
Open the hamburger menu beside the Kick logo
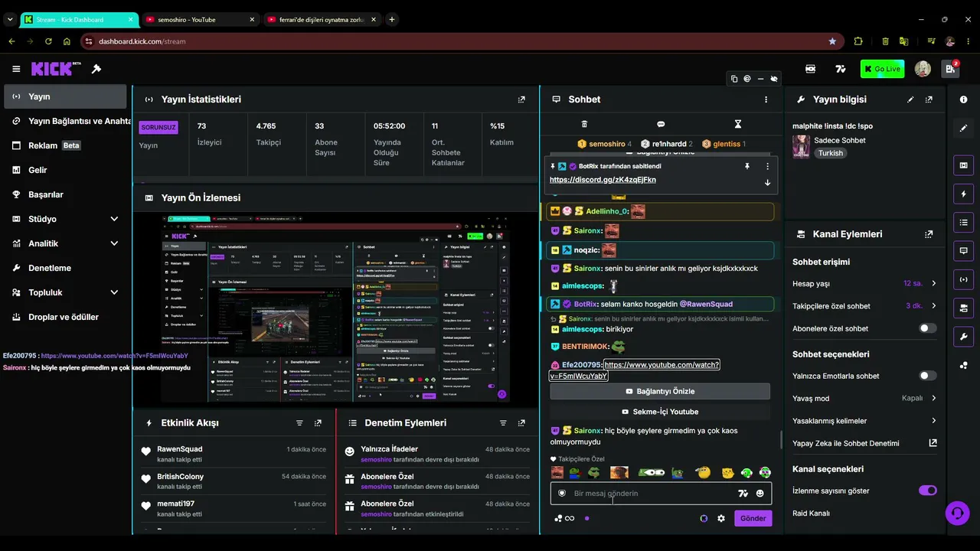click(16, 69)
